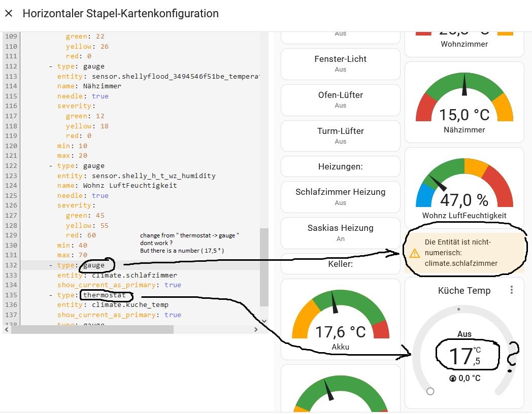The width and height of the screenshot is (532, 414).
Task: Close the card configuration dialog
Action: point(9,13)
